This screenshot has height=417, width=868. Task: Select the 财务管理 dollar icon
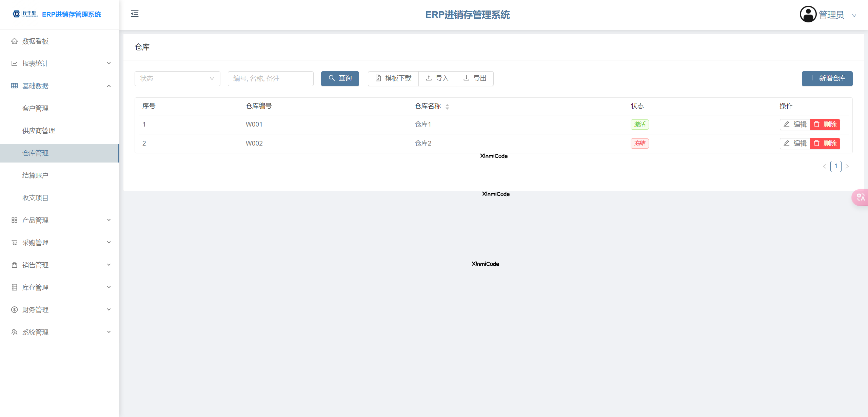[x=14, y=309]
